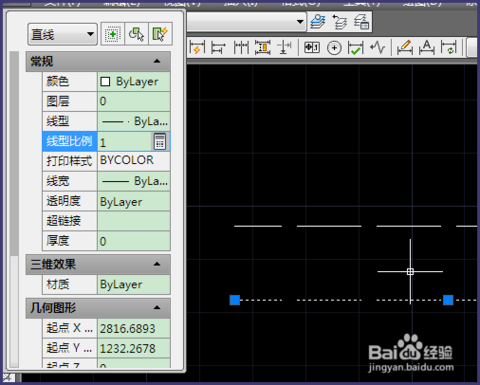
Task: Click the 起点 X coordinate value field
Action: [x=134, y=329]
